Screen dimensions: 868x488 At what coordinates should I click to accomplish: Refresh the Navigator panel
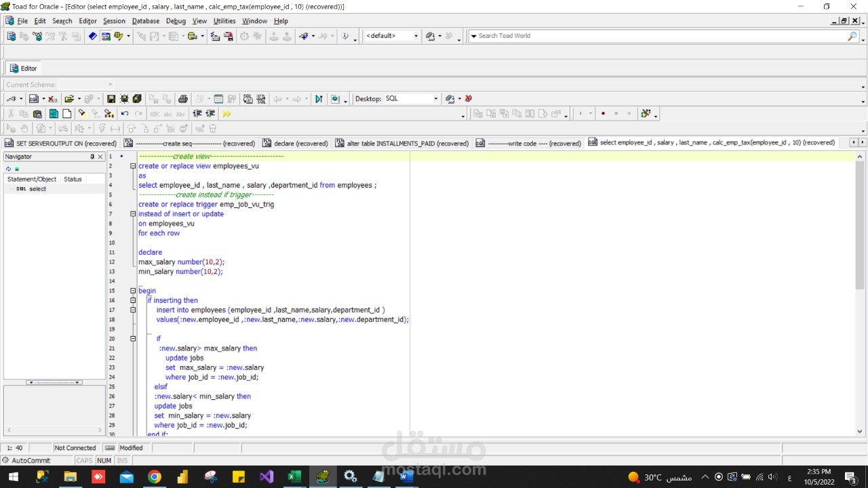(8, 169)
